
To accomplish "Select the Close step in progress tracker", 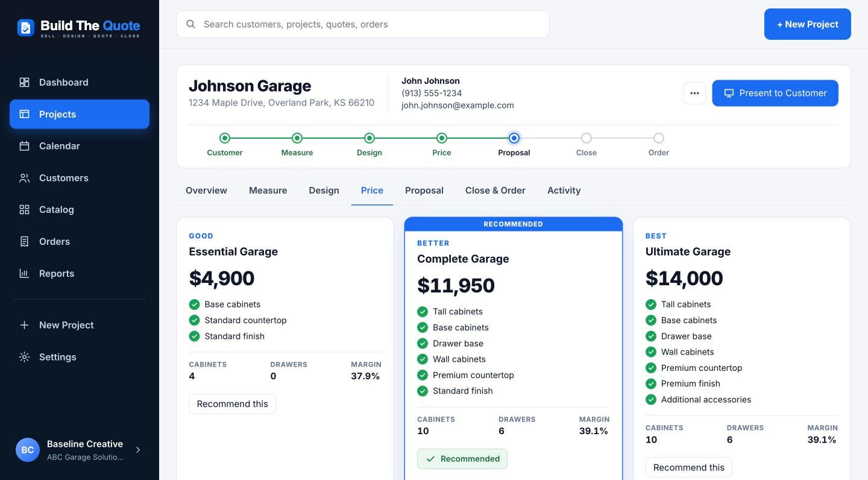I will click(x=587, y=145).
